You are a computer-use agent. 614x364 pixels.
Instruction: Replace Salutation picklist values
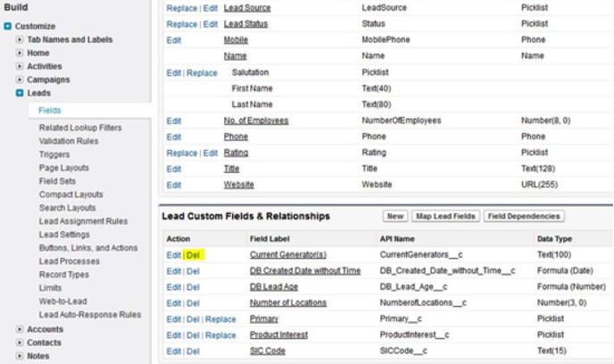click(x=202, y=73)
